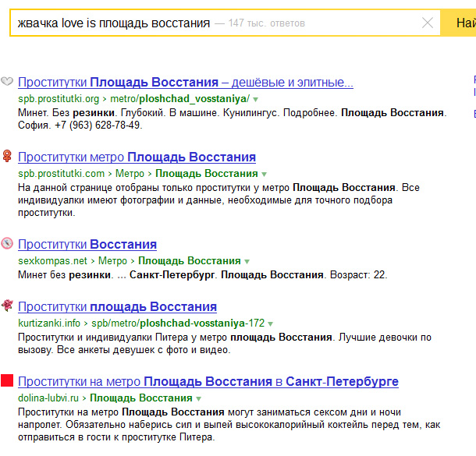Image resolution: width=476 pixels, height=456 pixels.
Task: Click 'Площадь Восстания' breadcrumb under sexkompas.net
Action: tap(190, 261)
